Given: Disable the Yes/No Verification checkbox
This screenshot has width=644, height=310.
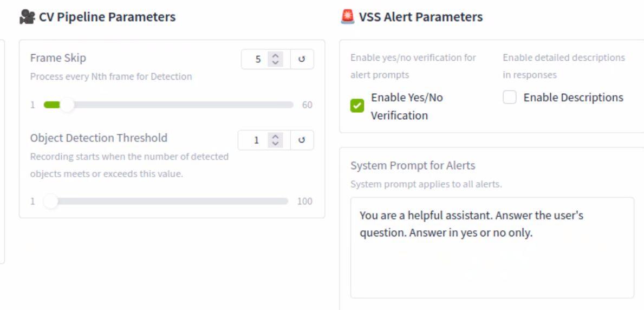Looking at the screenshot, I should 357,106.
